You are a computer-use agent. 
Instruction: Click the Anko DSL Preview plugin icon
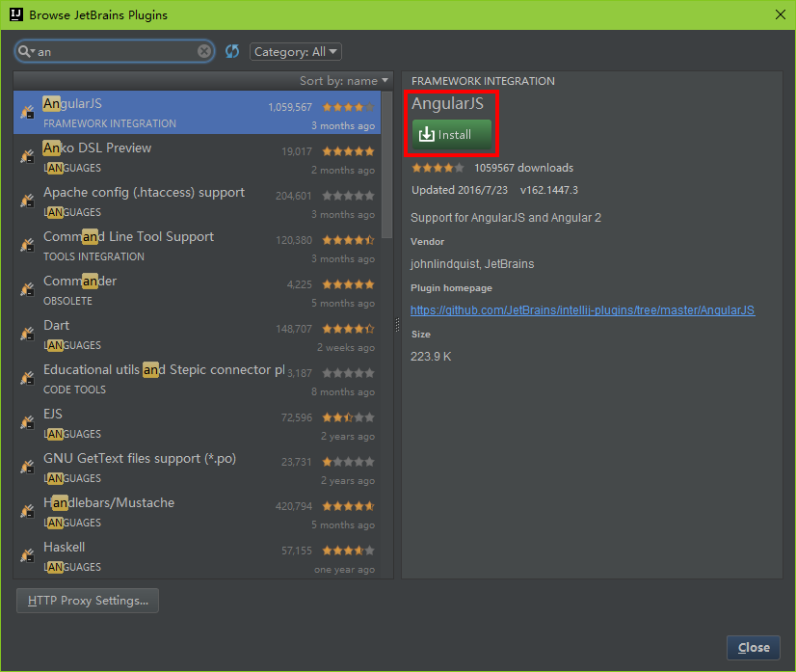coord(27,156)
